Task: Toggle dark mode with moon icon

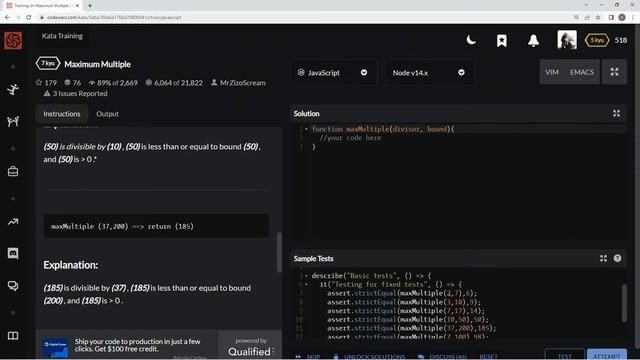Action: coord(471,40)
